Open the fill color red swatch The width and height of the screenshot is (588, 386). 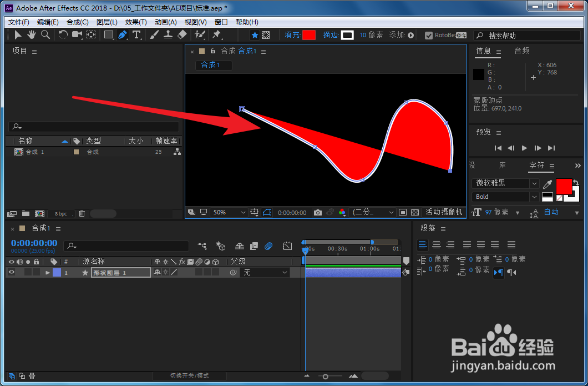[309, 35]
